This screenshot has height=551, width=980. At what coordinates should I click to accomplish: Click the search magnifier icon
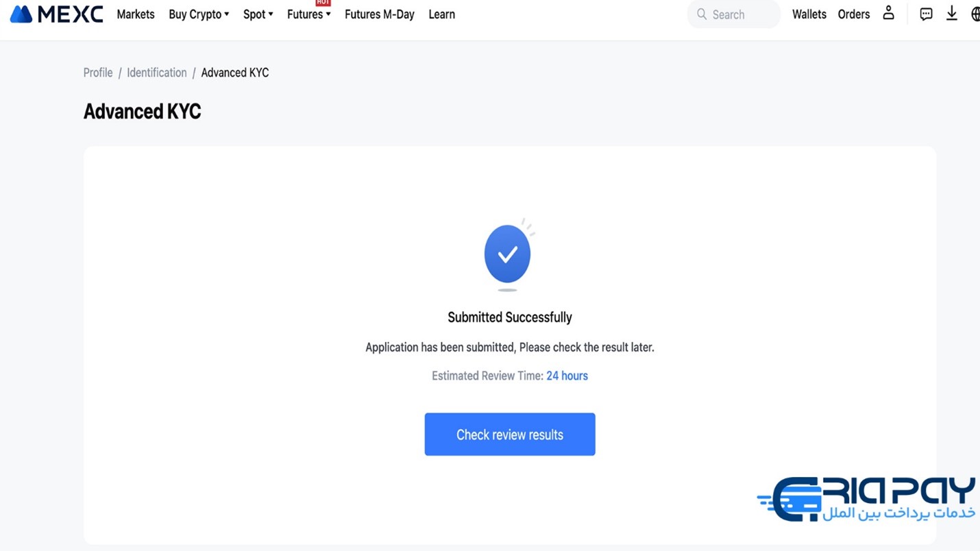702,14
